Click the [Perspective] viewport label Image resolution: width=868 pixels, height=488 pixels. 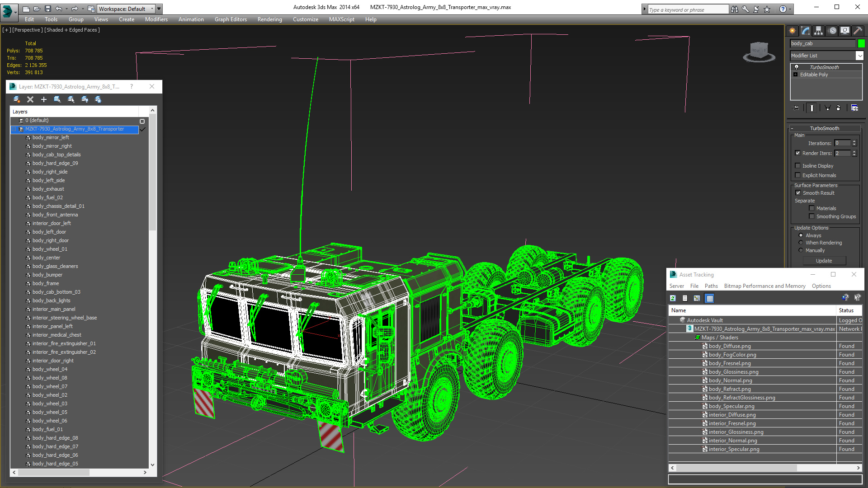pyautogui.click(x=28, y=30)
